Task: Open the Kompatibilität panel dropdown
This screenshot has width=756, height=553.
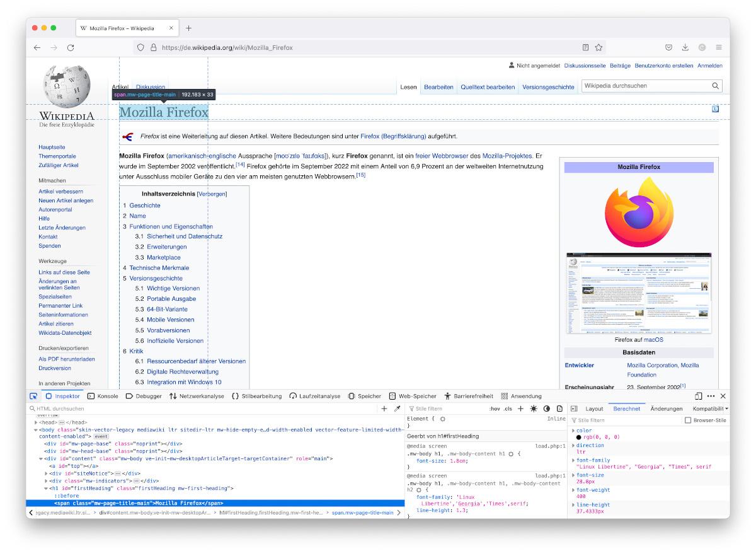Action: coord(710,409)
